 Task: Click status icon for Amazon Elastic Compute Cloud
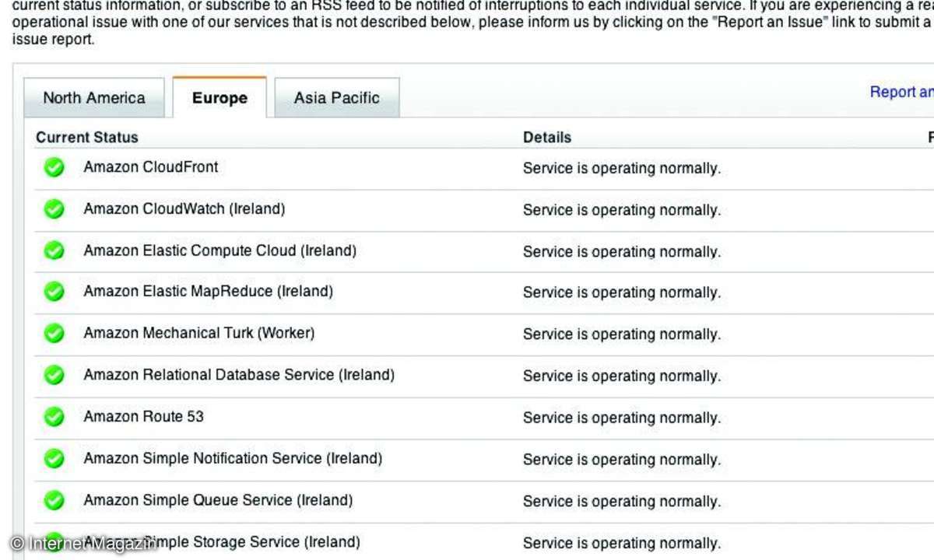tap(54, 250)
